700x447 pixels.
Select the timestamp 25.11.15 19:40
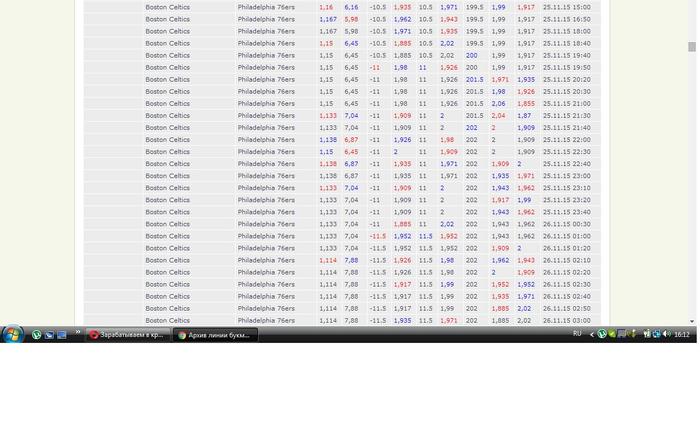click(x=567, y=55)
